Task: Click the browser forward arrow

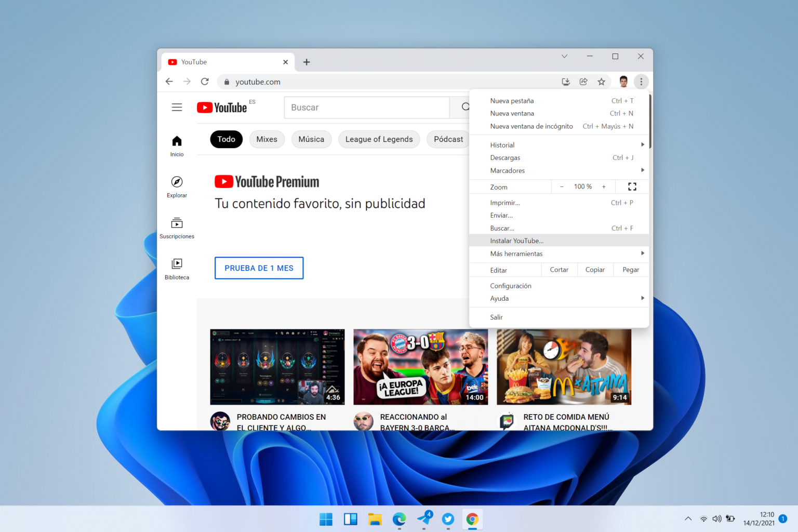Action: (x=187, y=82)
